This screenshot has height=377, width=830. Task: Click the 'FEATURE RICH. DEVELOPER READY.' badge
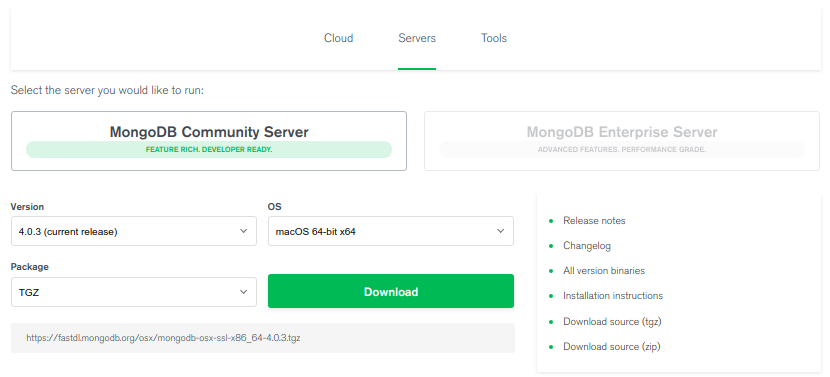click(209, 149)
